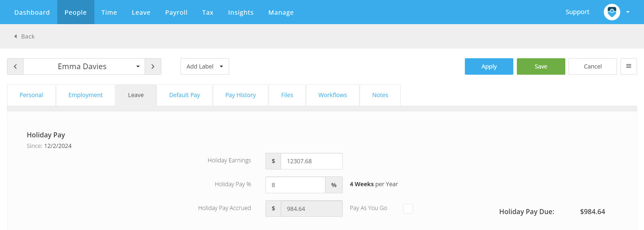Open the Payroll menu

[x=176, y=12]
